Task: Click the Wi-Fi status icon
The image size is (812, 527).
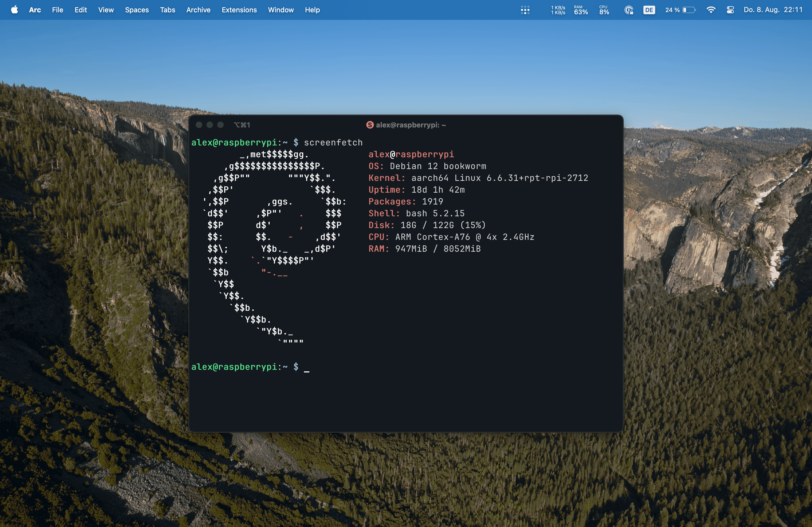Action: pyautogui.click(x=711, y=10)
